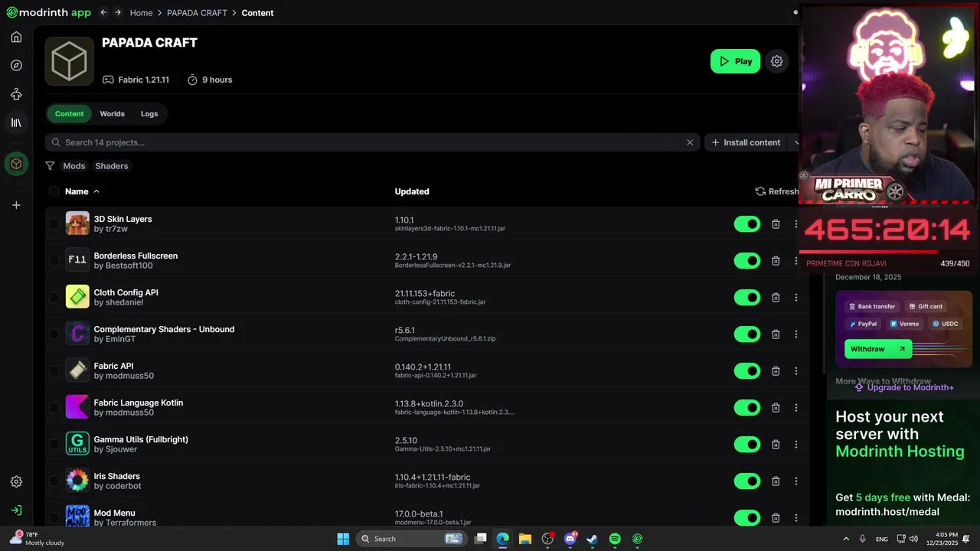
Task: Disable the 3D Skin Layers toggle
Action: 747,224
